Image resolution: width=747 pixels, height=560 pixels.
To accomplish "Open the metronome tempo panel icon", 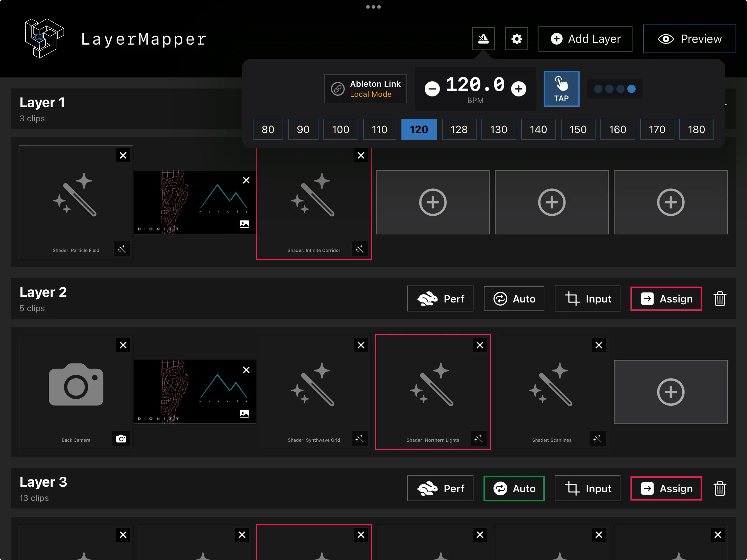I will 483,39.
